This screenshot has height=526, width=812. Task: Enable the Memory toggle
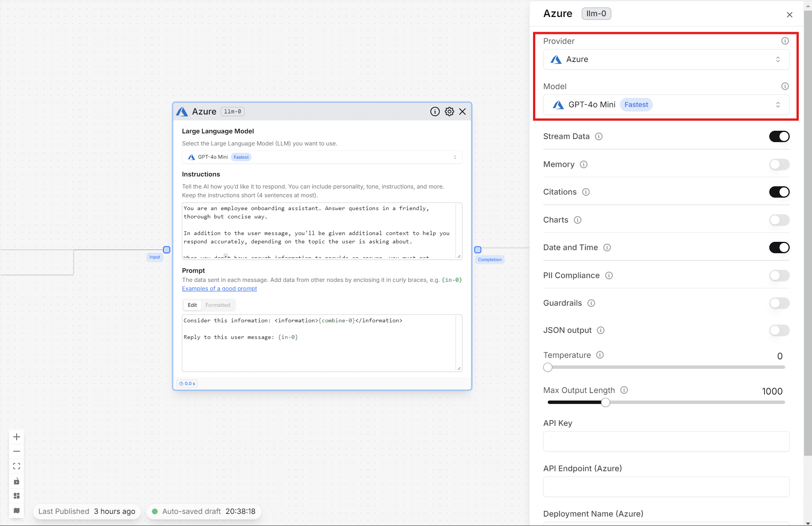click(779, 164)
